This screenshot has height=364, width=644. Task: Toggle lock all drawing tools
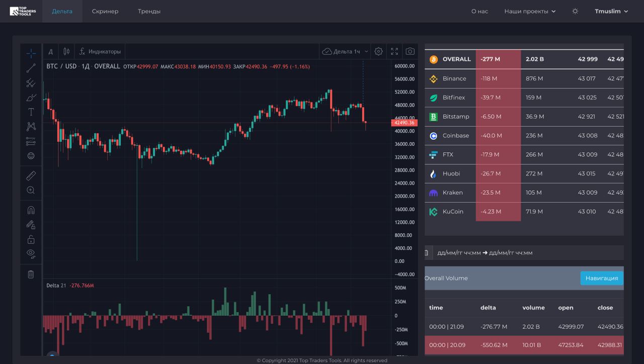pyautogui.click(x=31, y=239)
